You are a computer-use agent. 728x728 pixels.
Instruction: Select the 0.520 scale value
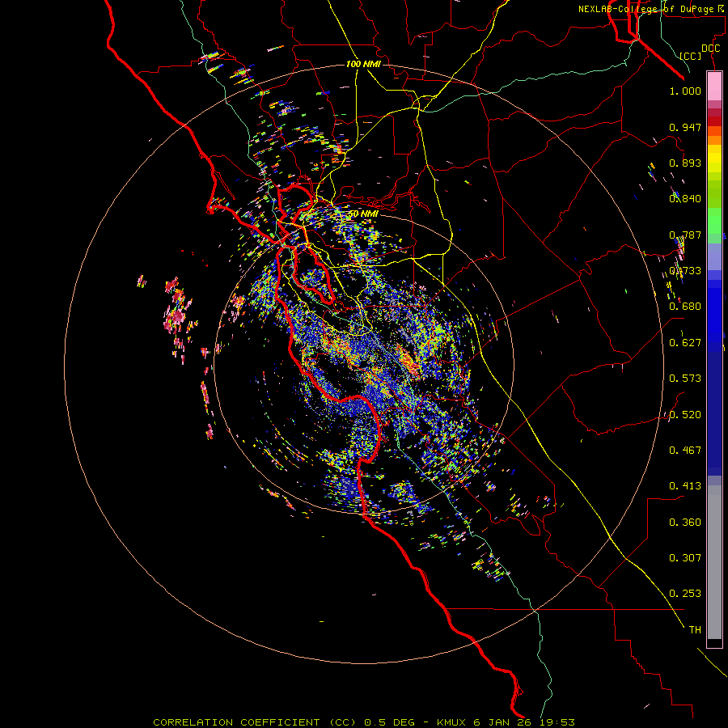685,415
